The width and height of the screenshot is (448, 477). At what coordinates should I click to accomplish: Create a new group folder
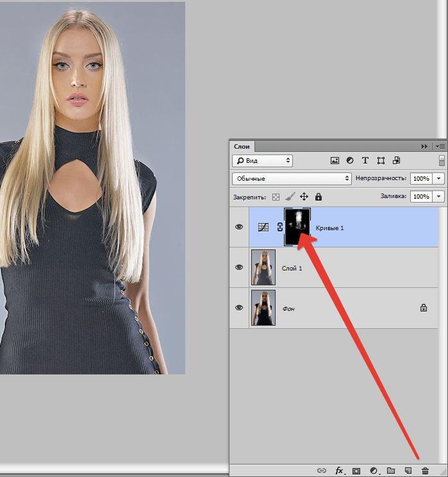point(391,471)
